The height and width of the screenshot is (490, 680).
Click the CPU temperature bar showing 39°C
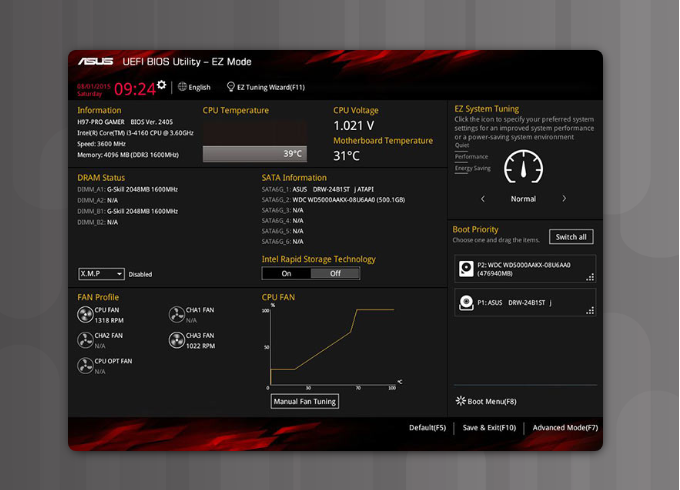pyautogui.click(x=255, y=154)
